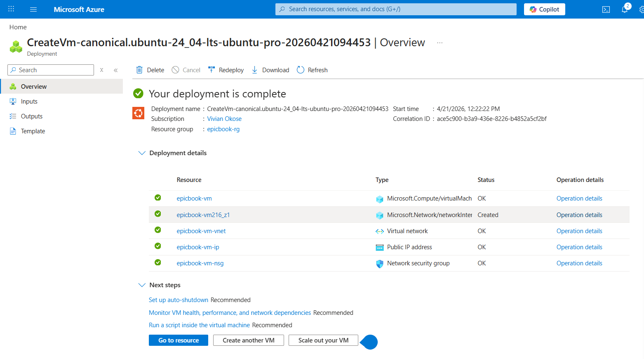Click the Cancel toolbar button
This screenshot has height=359, width=644.
click(186, 70)
